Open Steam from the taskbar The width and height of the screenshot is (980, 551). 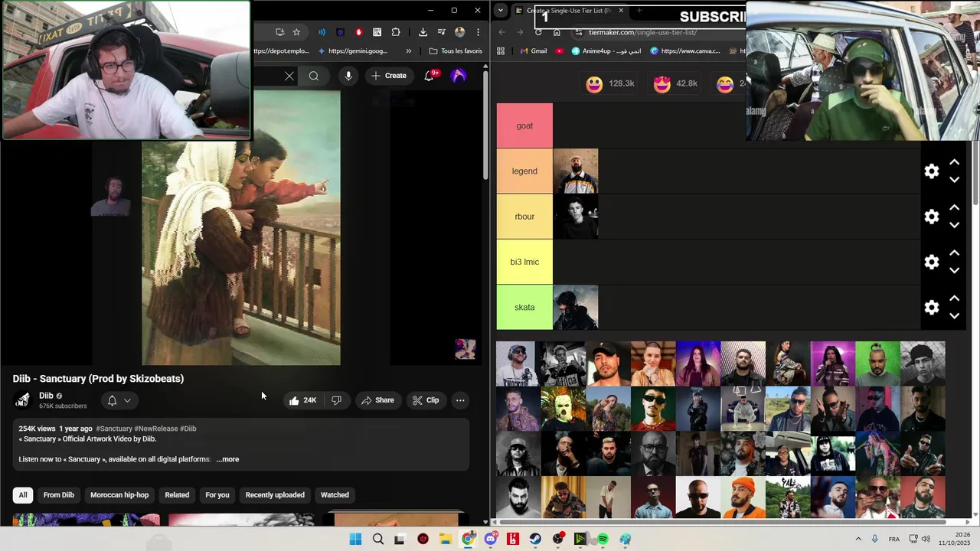click(535, 540)
